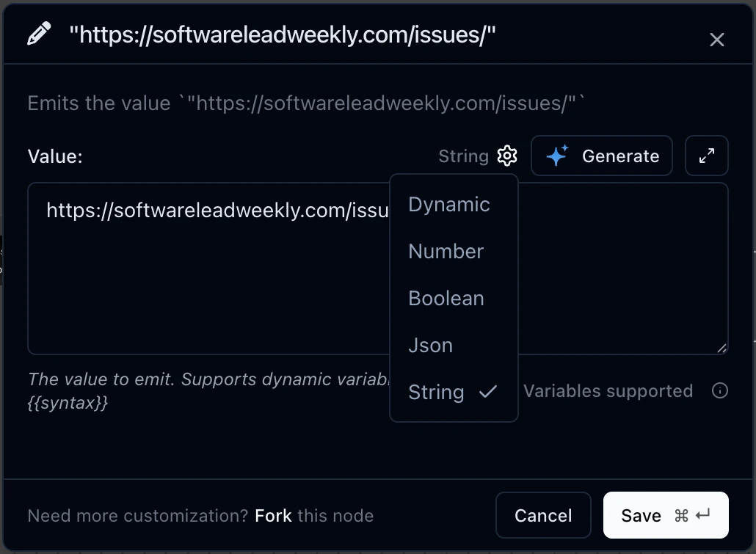Expand the editor with the arrows icon
This screenshot has width=756, height=554.
(706, 156)
